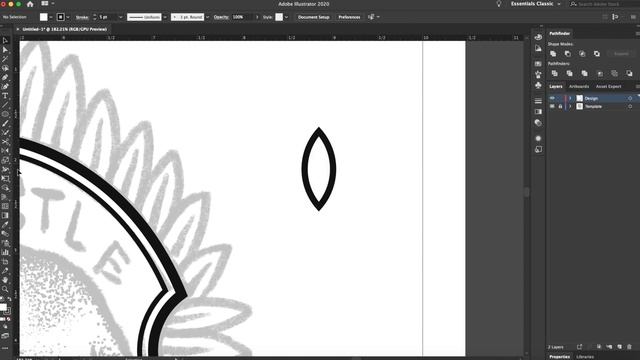Click the Preferences button
The height and width of the screenshot is (360, 640).
point(349,17)
